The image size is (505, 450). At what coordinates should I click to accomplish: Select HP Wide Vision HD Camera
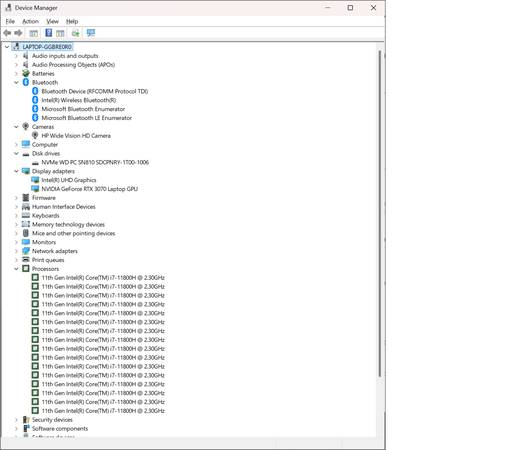(x=76, y=136)
